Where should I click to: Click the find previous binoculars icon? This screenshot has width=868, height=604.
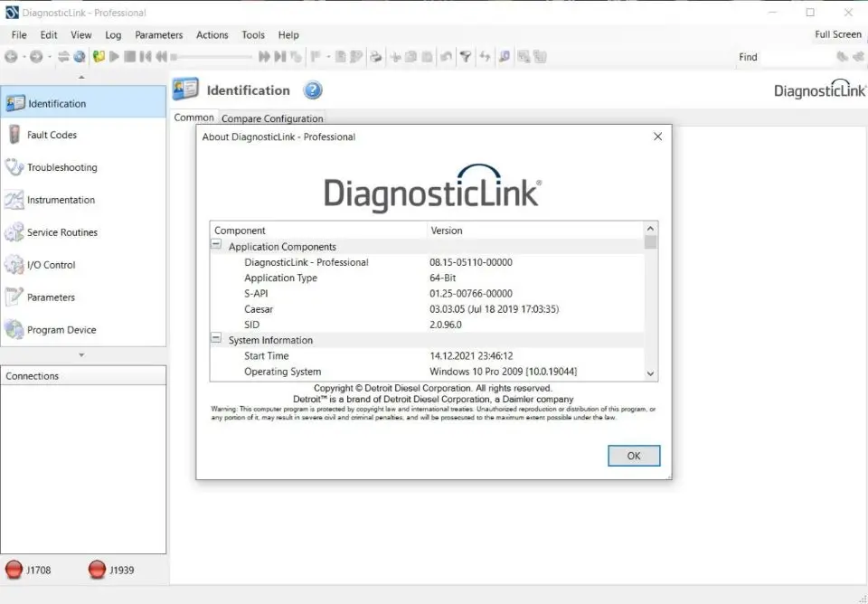pyautogui.click(x=858, y=56)
